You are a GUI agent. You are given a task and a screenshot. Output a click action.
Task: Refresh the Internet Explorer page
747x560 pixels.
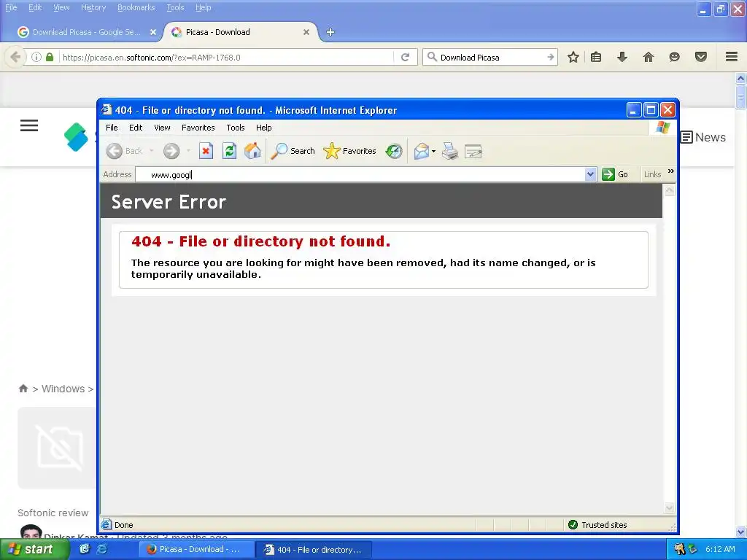pos(229,151)
